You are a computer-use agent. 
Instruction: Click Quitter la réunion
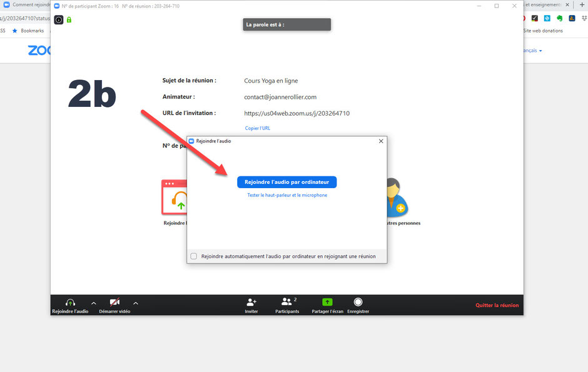pos(497,305)
